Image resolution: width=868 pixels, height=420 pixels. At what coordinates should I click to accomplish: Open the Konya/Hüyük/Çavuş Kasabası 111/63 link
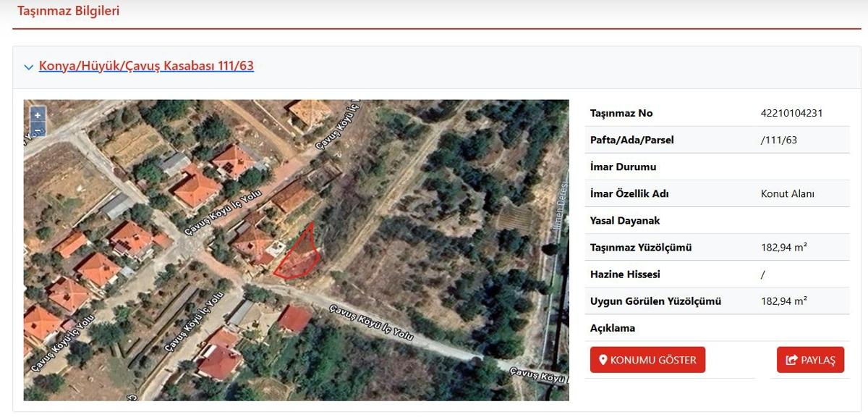tap(146, 66)
